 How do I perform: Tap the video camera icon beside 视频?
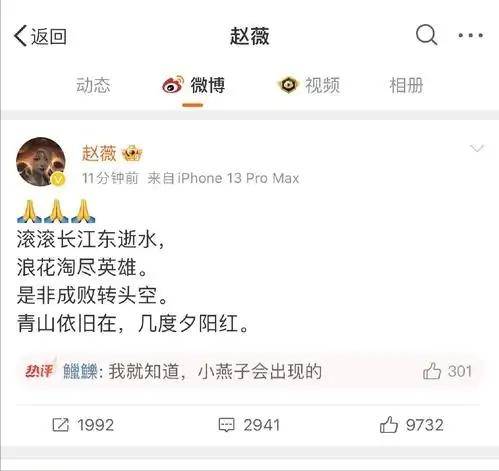(288, 85)
